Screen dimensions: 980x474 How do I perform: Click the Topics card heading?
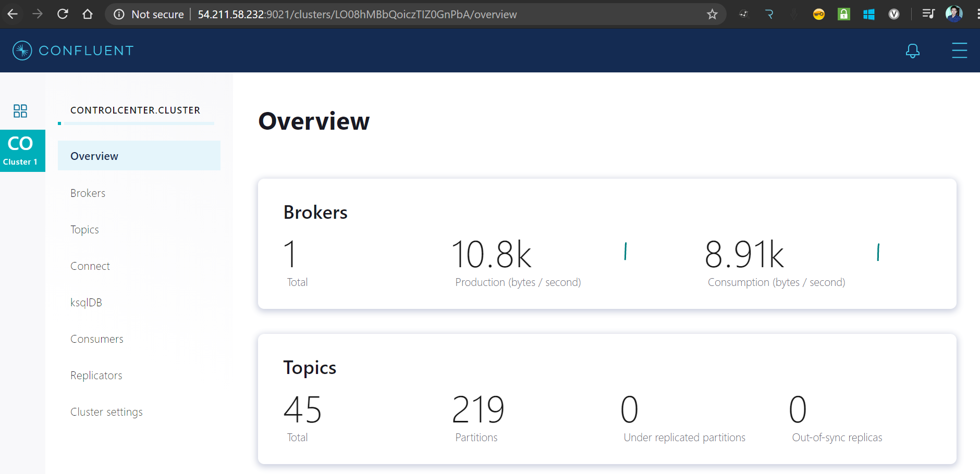(310, 368)
